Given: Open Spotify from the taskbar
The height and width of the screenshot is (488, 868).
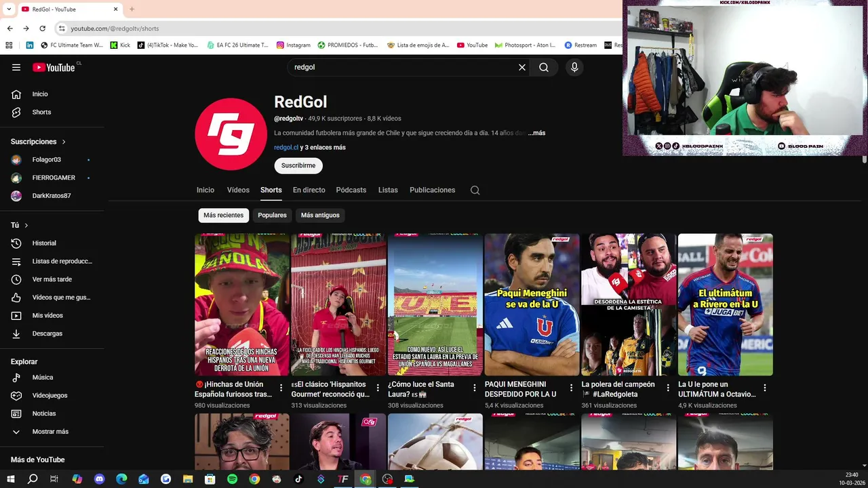Looking at the screenshot, I should click(232, 479).
